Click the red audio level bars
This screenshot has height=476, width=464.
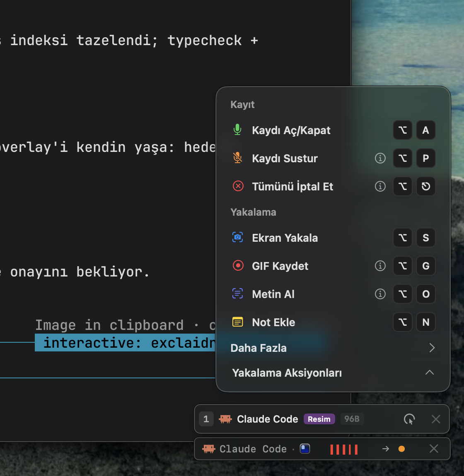point(344,449)
